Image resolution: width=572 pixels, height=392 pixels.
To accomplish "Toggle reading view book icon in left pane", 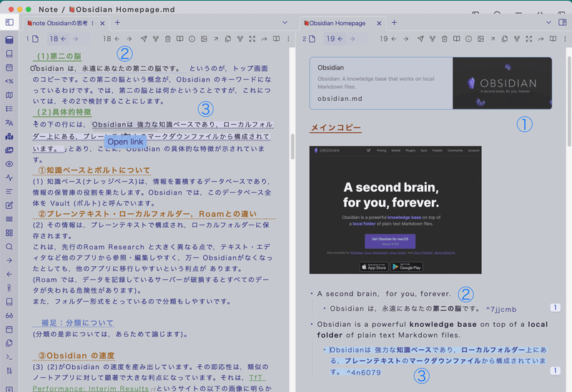I will pyautogui.click(x=276, y=39).
